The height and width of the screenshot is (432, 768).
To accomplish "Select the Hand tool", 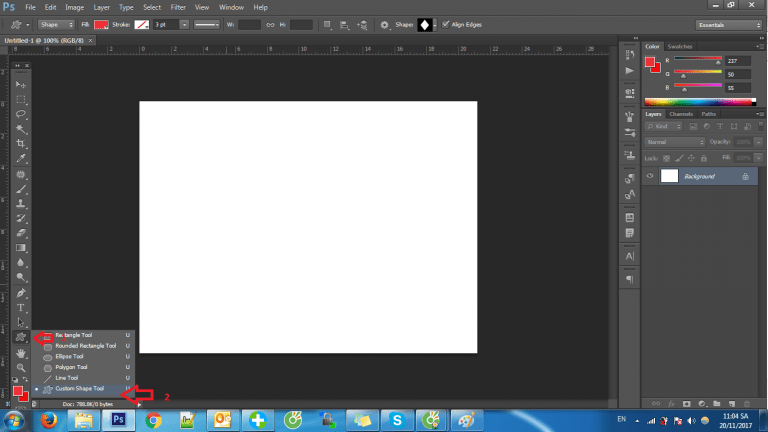I will (21, 353).
